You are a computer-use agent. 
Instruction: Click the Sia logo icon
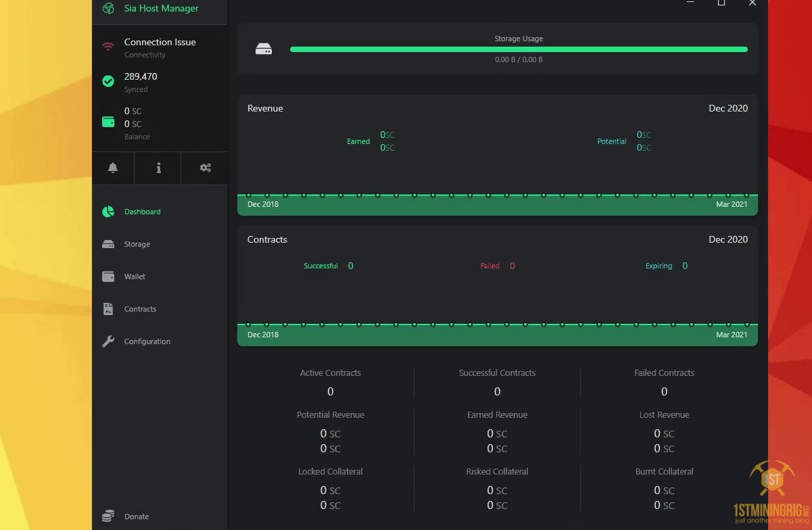click(x=108, y=8)
